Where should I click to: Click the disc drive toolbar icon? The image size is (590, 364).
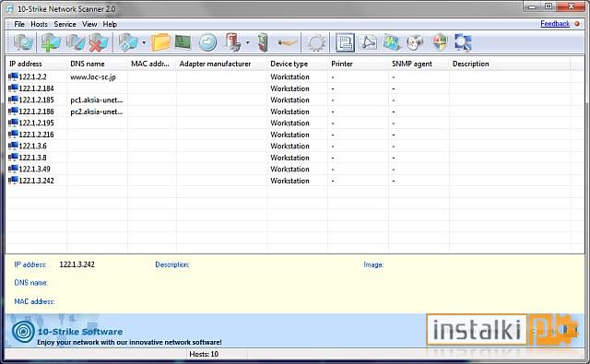coord(415,42)
